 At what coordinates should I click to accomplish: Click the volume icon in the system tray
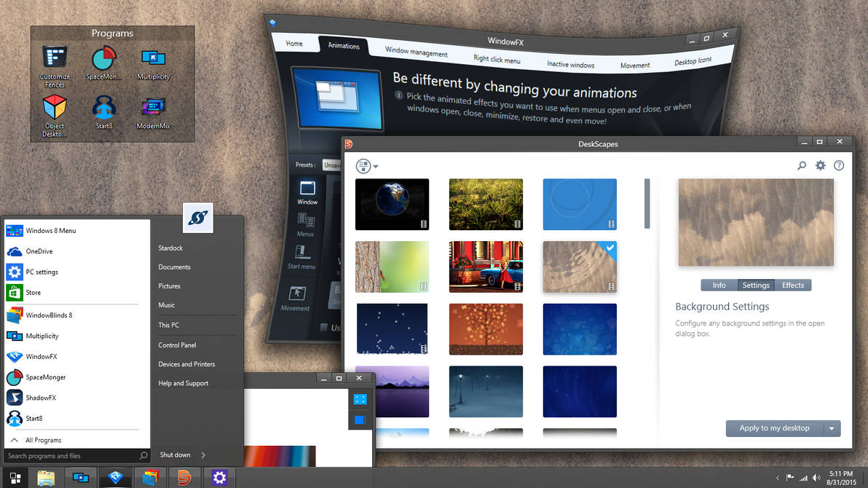click(x=816, y=478)
